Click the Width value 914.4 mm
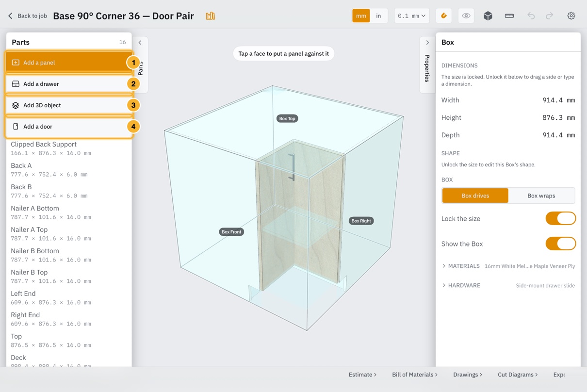This screenshot has width=587, height=392. coord(558,100)
